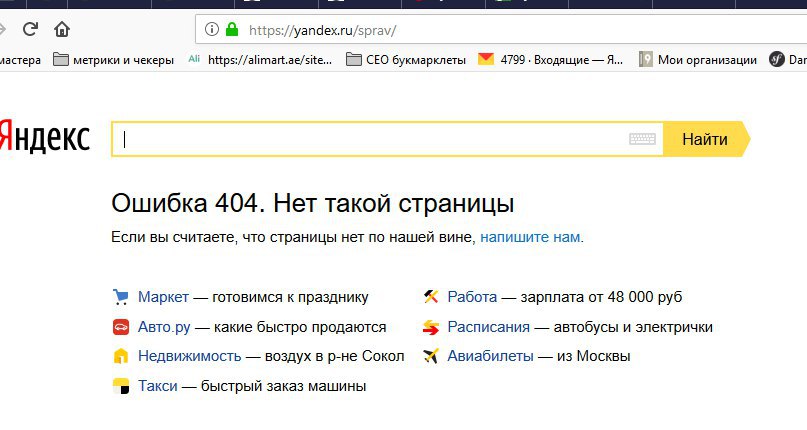807x430 pixels.
Task: Click the address bar URL yandex.ru/sprav/
Action: (x=322, y=30)
